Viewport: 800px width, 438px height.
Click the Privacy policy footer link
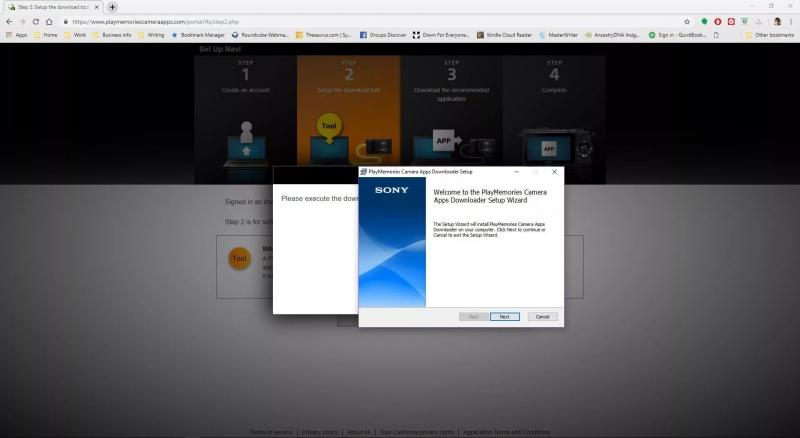319,432
